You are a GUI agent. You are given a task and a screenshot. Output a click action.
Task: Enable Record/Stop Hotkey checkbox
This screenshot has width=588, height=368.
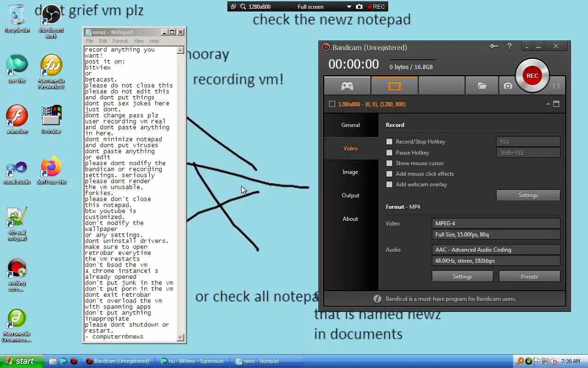[390, 142]
